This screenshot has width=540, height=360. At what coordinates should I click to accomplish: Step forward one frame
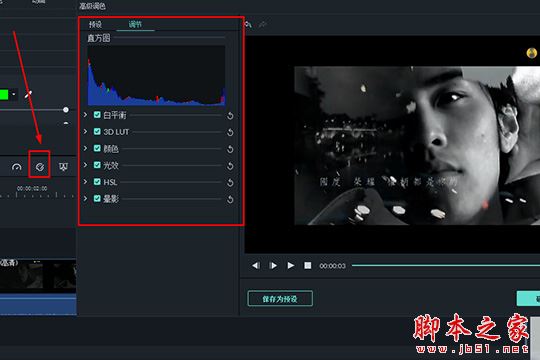click(273, 266)
